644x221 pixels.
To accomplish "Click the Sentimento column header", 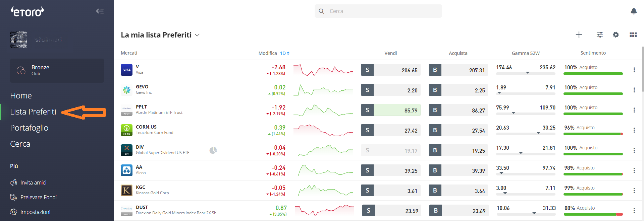I will point(593,53).
